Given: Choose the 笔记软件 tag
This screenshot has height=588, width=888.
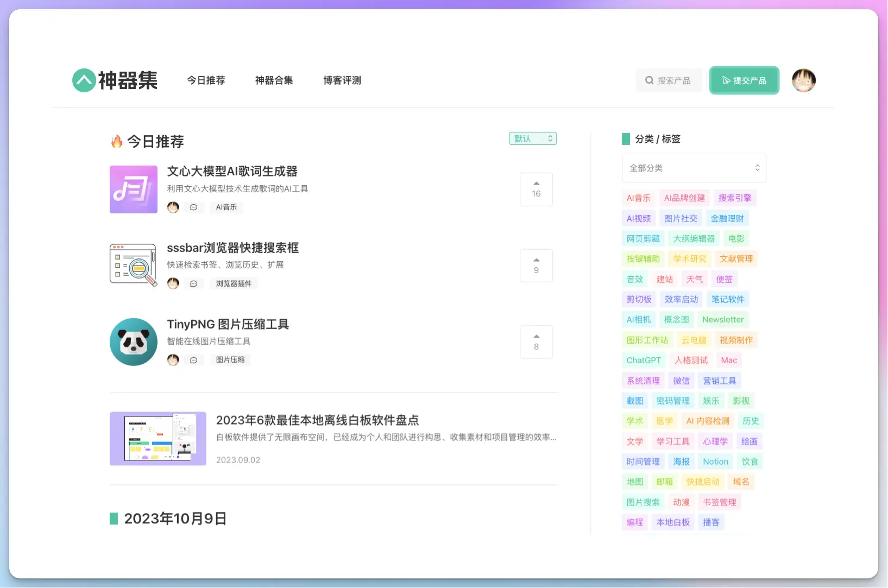Looking at the screenshot, I should click(728, 300).
